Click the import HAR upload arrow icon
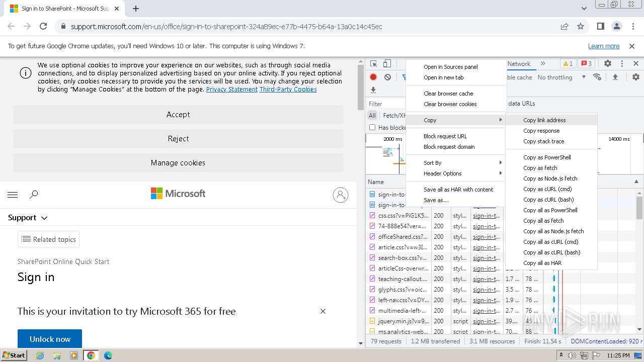 tap(615, 77)
